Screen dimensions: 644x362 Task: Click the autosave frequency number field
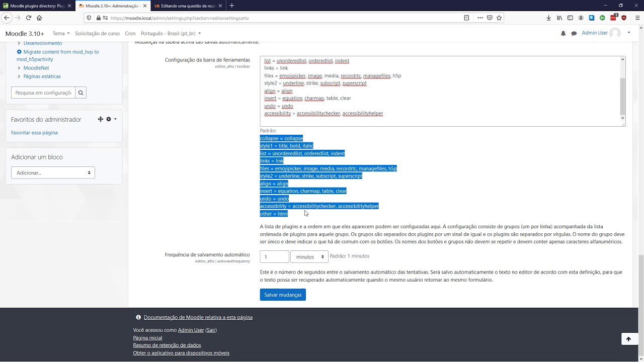tap(274, 256)
